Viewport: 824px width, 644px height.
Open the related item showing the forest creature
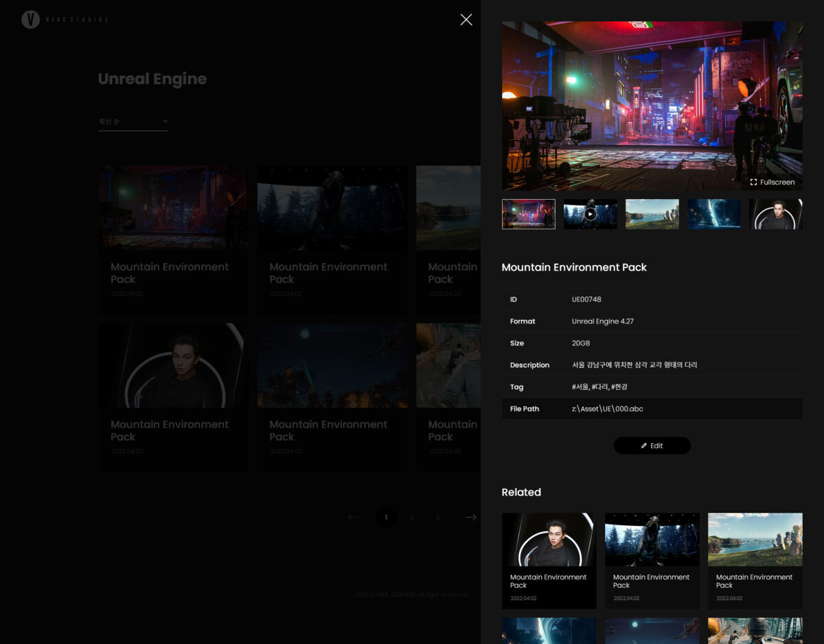652,560
